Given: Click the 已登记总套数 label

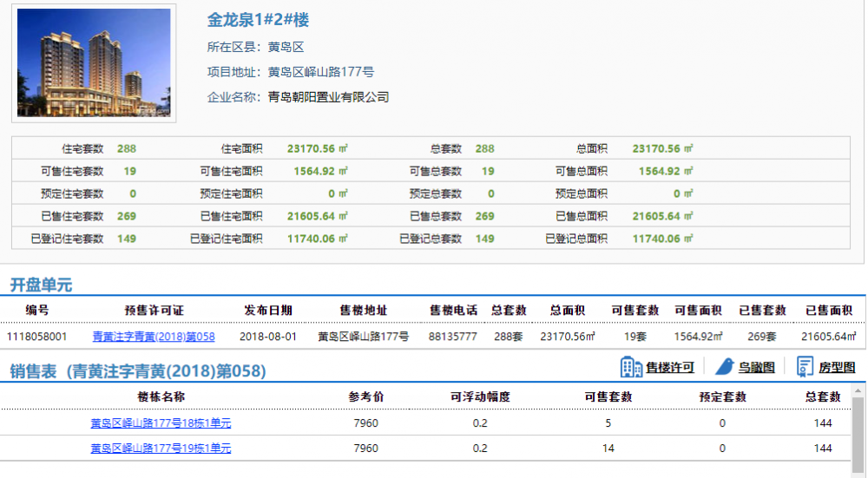Looking at the screenshot, I should pyautogui.click(x=431, y=239).
